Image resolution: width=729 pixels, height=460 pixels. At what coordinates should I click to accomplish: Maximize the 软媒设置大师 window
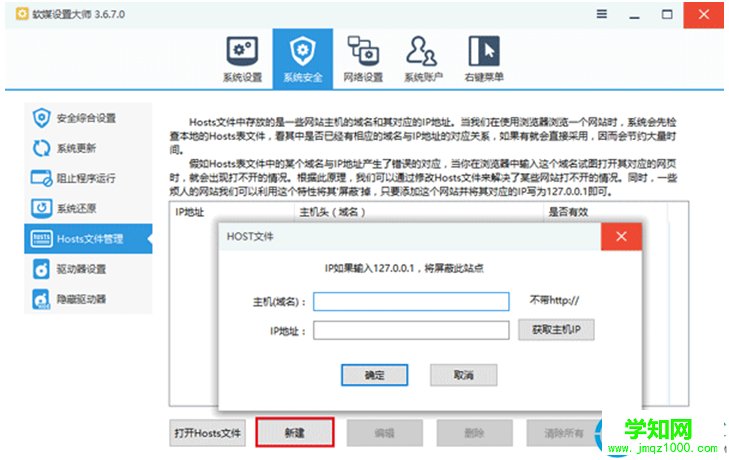[x=667, y=14]
